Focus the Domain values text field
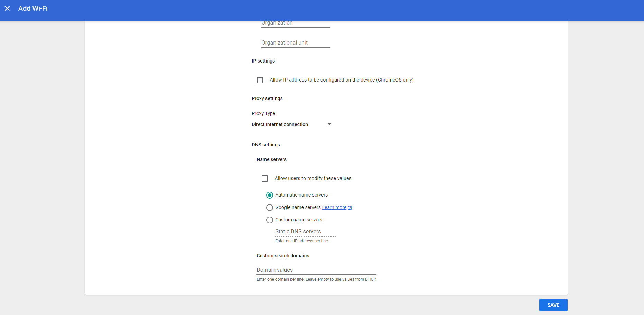644x315 pixels. click(316, 270)
